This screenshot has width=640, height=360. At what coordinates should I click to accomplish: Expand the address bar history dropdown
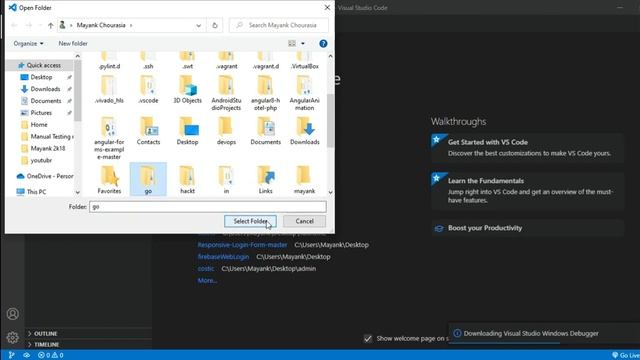pos(198,25)
